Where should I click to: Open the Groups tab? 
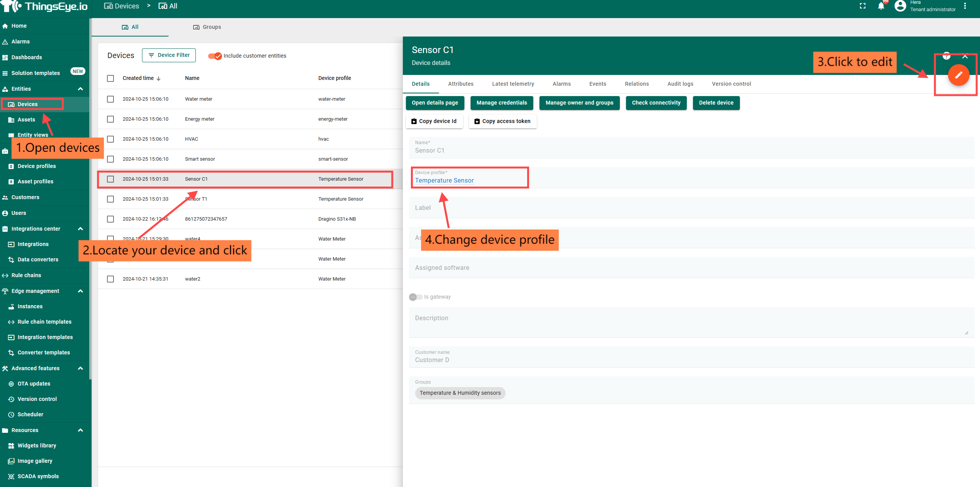[x=207, y=27]
